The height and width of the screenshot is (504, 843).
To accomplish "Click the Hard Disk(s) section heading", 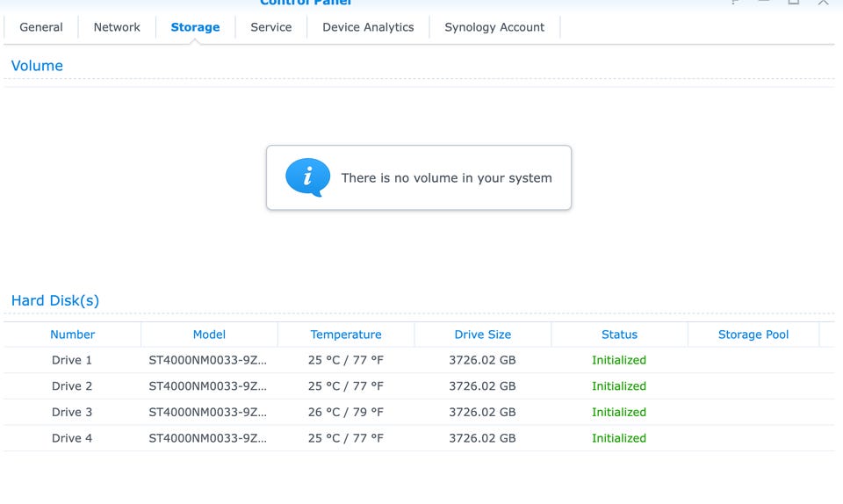I will [x=55, y=300].
